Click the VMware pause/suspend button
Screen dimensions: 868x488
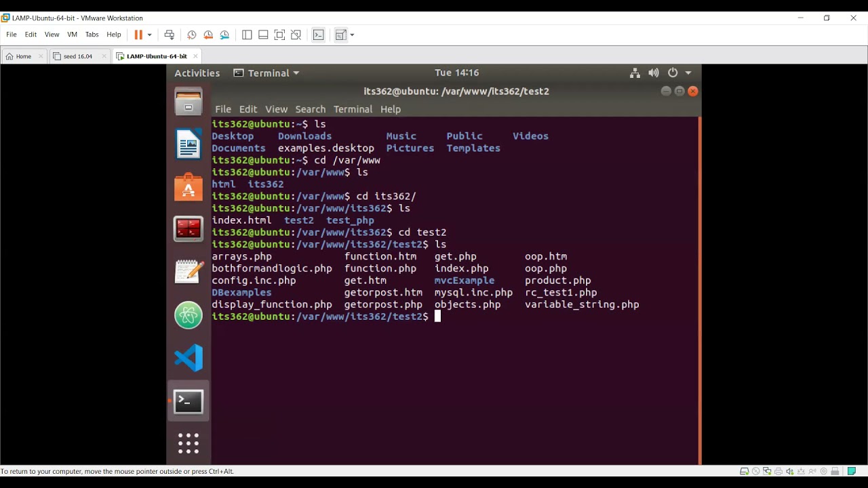[x=138, y=35]
